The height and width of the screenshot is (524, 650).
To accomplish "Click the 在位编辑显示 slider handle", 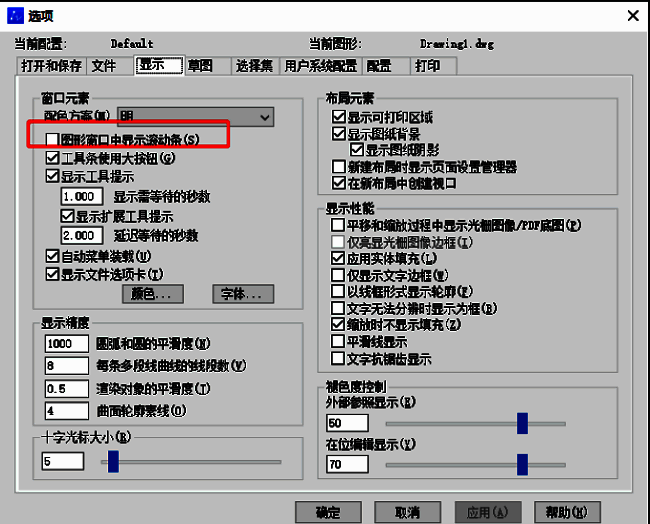I will [x=522, y=464].
